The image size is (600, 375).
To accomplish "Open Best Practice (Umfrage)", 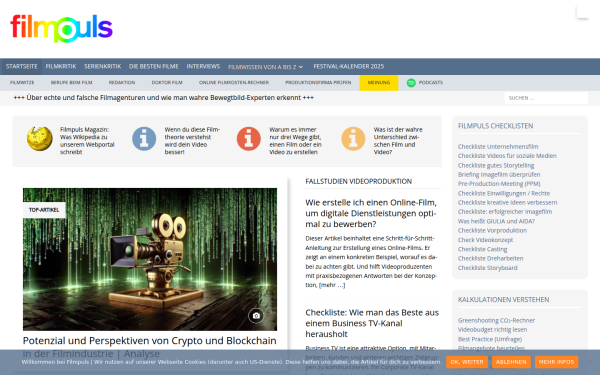I will (x=490, y=339).
